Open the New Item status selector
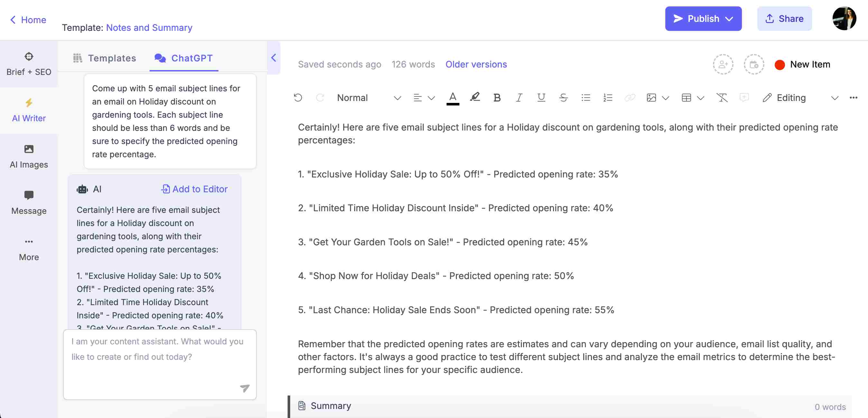 (x=802, y=64)
